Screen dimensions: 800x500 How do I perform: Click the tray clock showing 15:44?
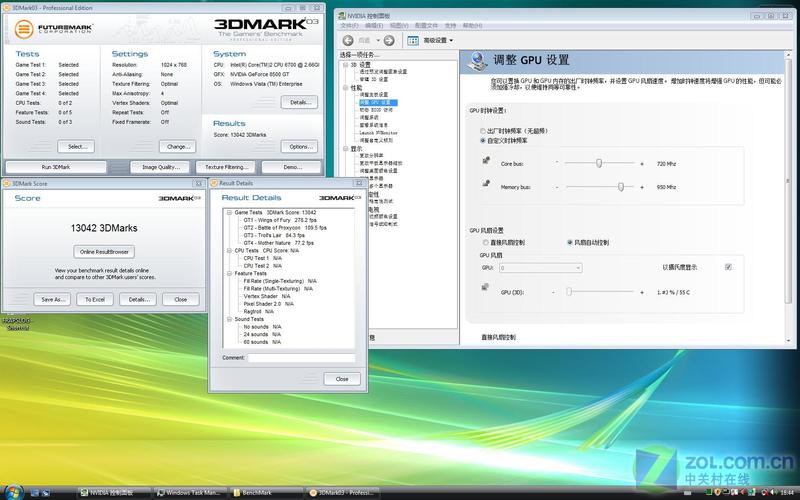(x=787, y=493)
